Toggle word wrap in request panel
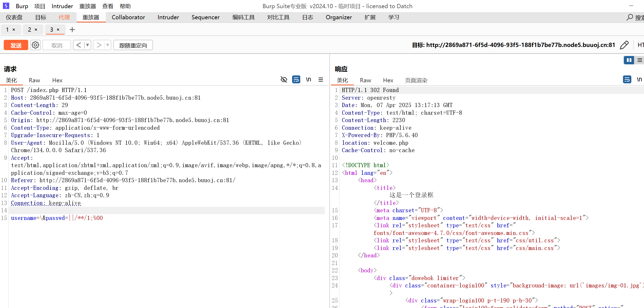644x308 pixels. click(296, 80)
